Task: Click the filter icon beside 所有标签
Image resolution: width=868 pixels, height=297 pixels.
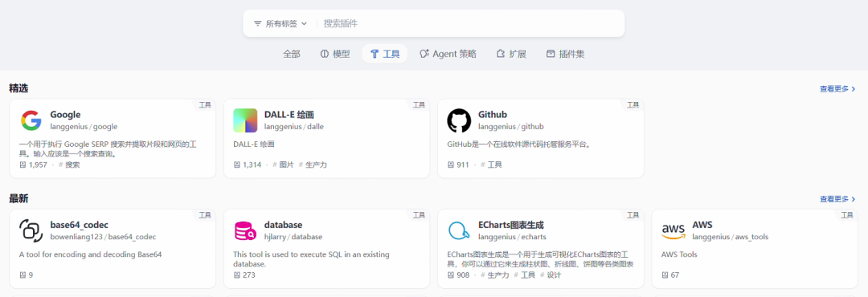Action: [257, 24]
